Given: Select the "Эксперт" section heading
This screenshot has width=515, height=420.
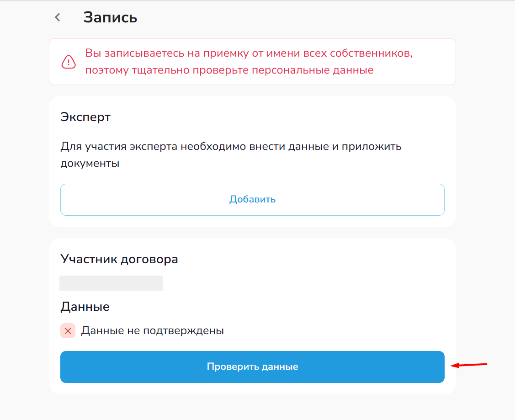Looking at the screenshot, I should 85,117.
